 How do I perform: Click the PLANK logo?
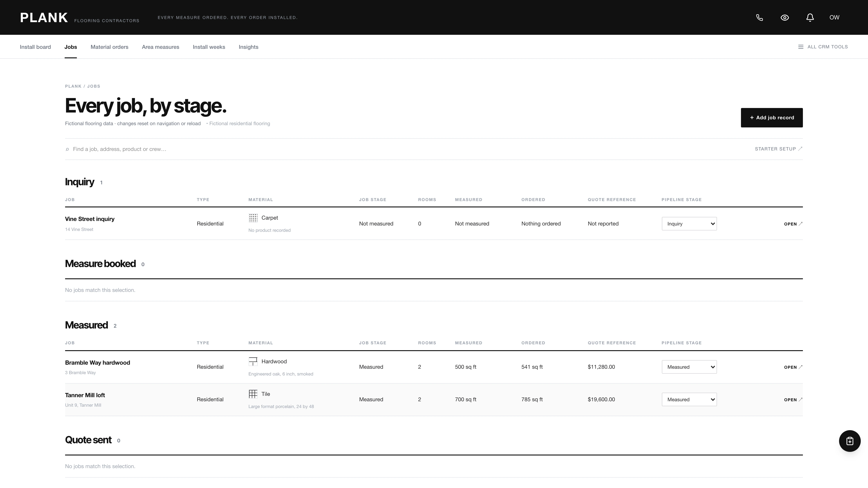pyautogui.click(x=44, y=18)
